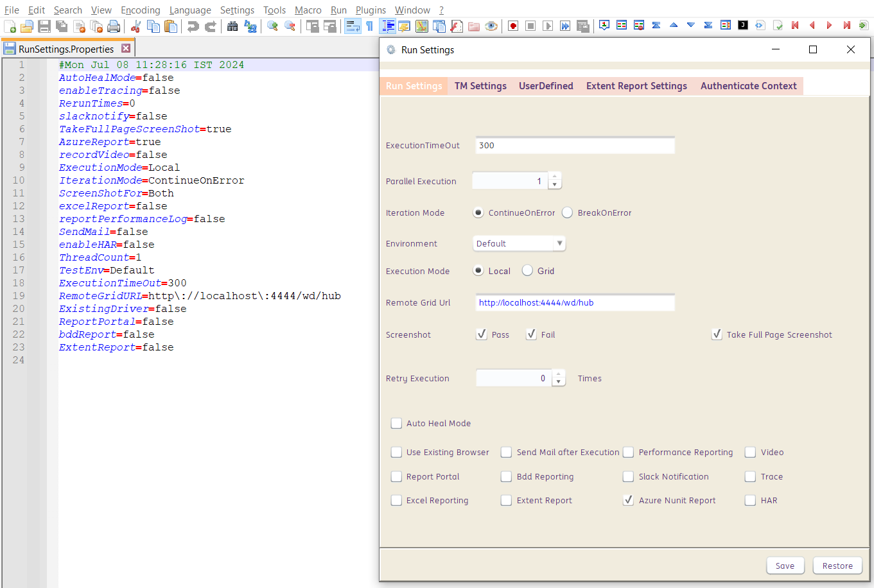874x588 pixels.
Task: Enable Extent Report checkbox
Action: tap(507, 500)
